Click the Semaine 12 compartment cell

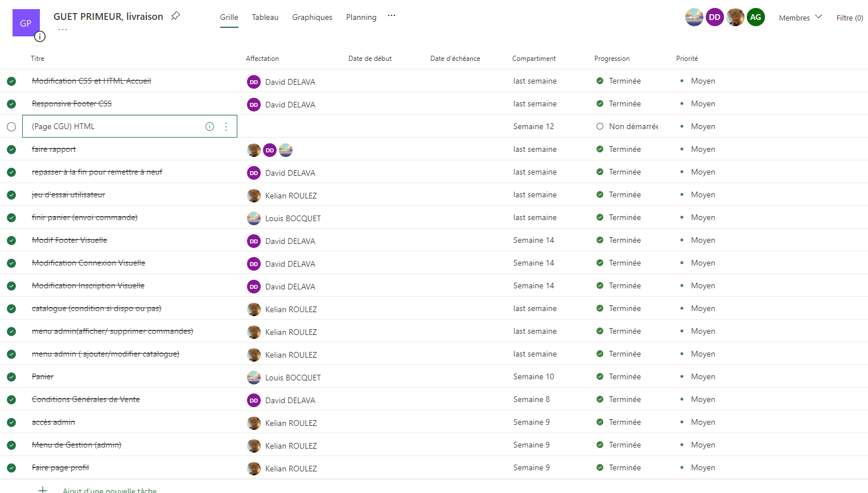pos(533,126)
